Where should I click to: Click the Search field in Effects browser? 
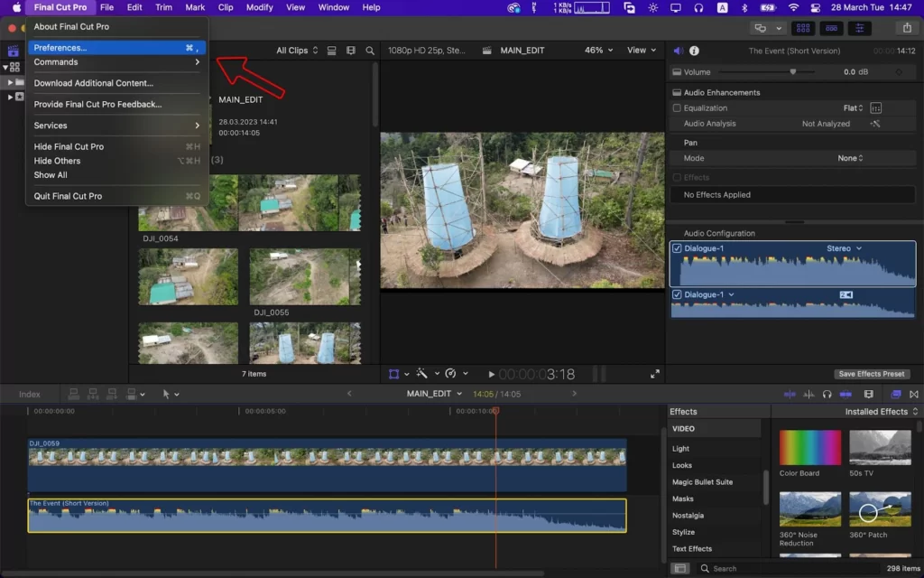click(x=787, y=569)
